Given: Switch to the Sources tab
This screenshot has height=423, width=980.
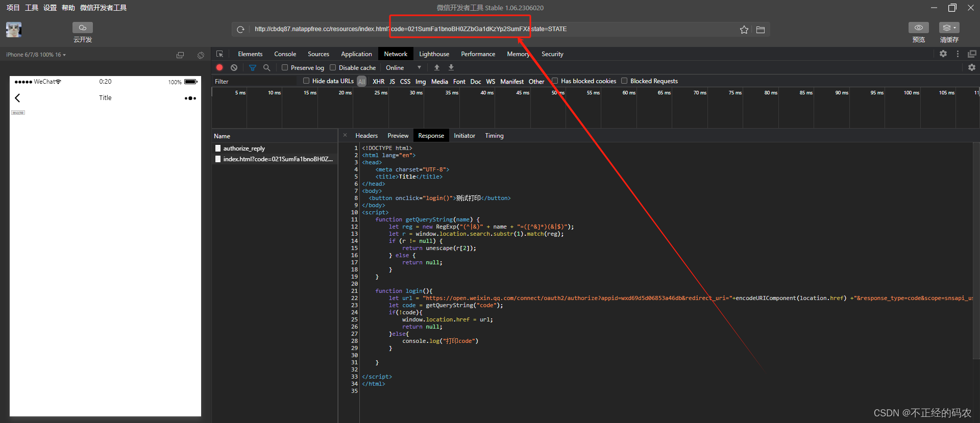Looking at the screenshot, I should pyautogui.click(x=318, y=54).
